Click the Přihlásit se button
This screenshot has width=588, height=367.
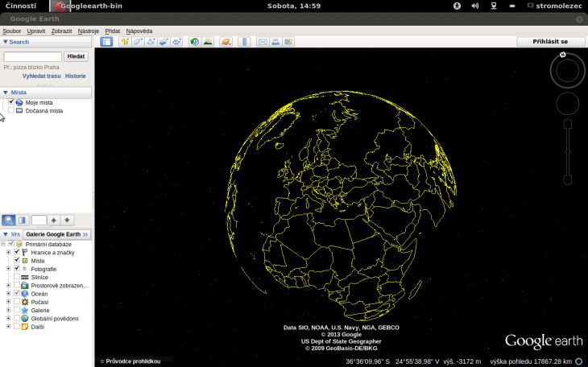(550, 42)
